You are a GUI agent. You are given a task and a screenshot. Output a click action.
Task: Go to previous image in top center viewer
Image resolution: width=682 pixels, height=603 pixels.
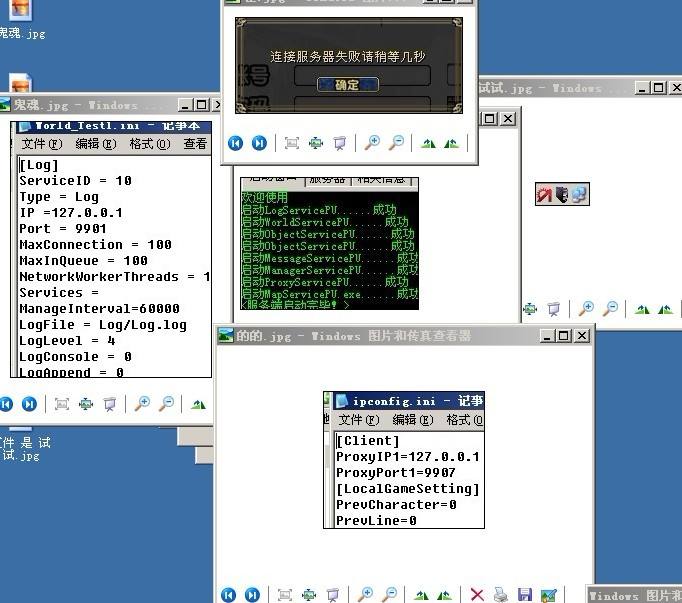(235, 143)
